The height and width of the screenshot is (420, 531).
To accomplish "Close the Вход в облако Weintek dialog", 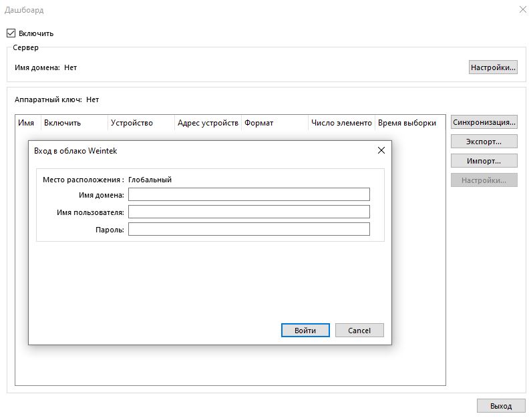I will point(381,150).
